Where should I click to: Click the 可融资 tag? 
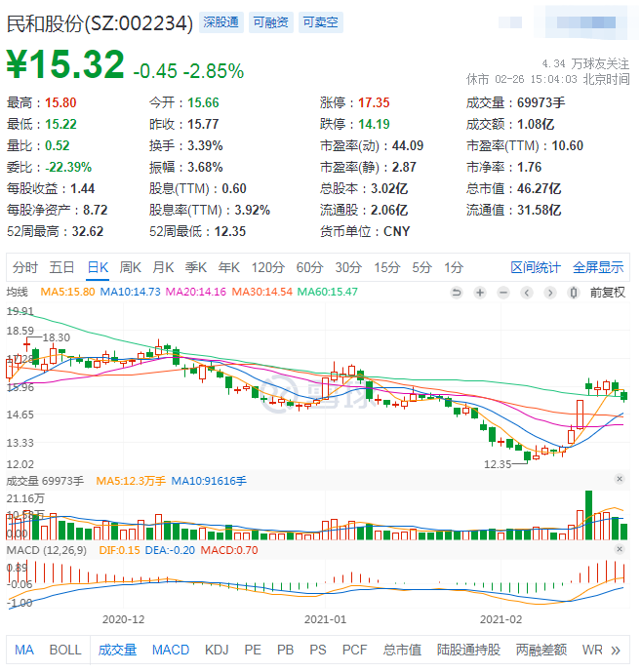coord(271,22)
